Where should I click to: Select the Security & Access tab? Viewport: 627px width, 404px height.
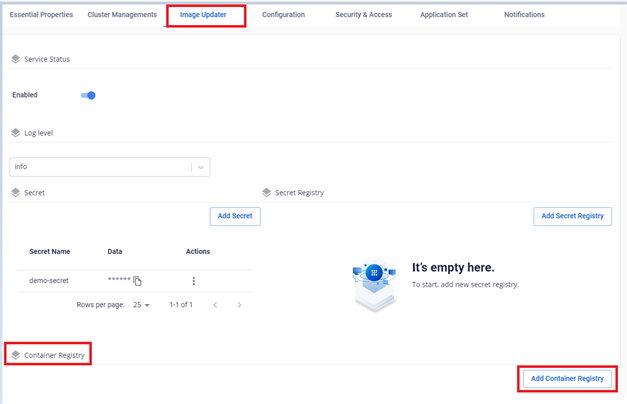pyautogui.click(x=363, y=15)
